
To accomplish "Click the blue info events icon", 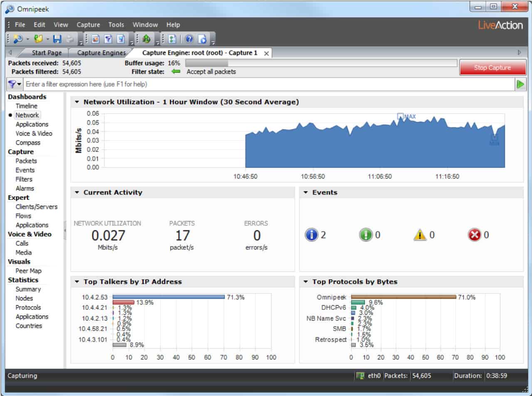I will (x=312, y=235).
